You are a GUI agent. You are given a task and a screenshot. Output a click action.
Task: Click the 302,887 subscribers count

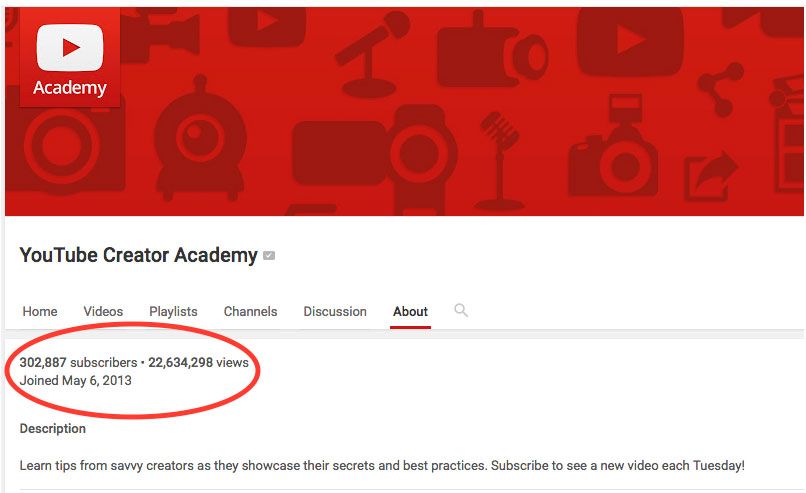point(78,362)
